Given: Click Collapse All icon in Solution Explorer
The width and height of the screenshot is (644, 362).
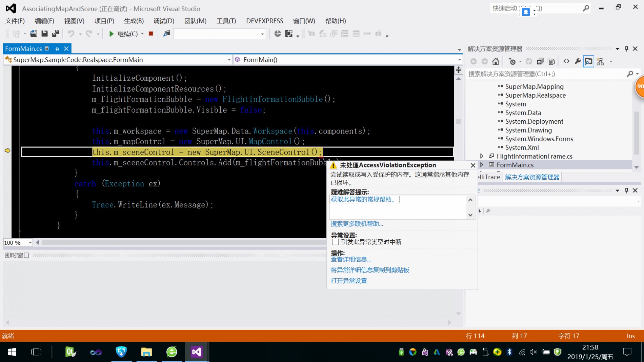Looking at the screenshot, I should tap(540, 61).
